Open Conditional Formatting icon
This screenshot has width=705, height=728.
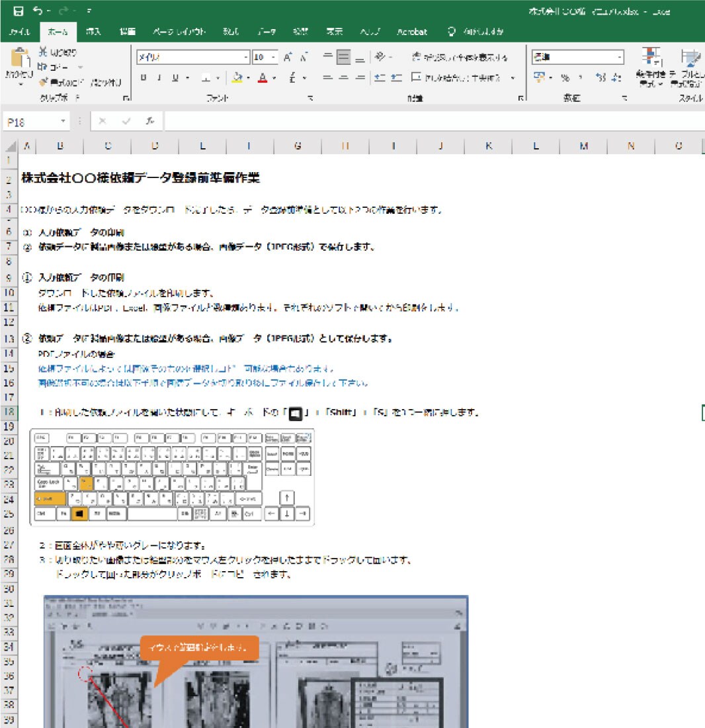651,58
